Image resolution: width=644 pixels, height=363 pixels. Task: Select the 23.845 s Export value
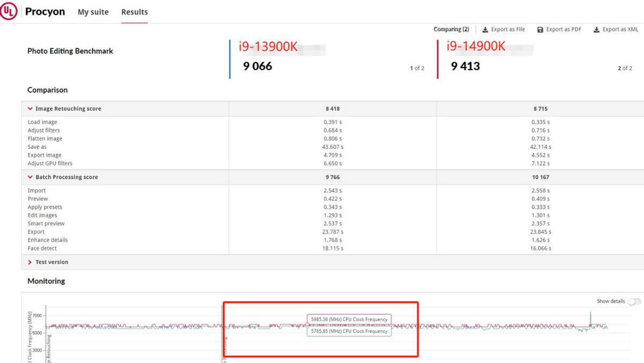(540, 232)
